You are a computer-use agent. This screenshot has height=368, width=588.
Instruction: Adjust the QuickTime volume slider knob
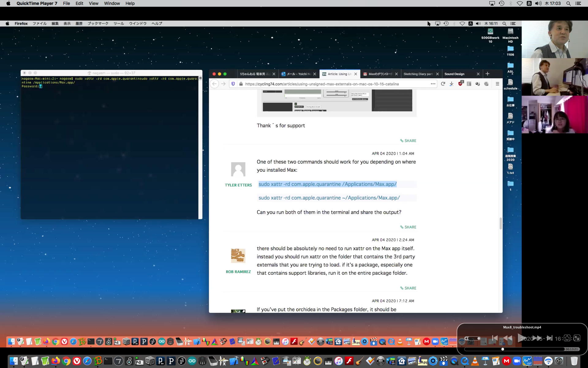(x=479, y=339)
